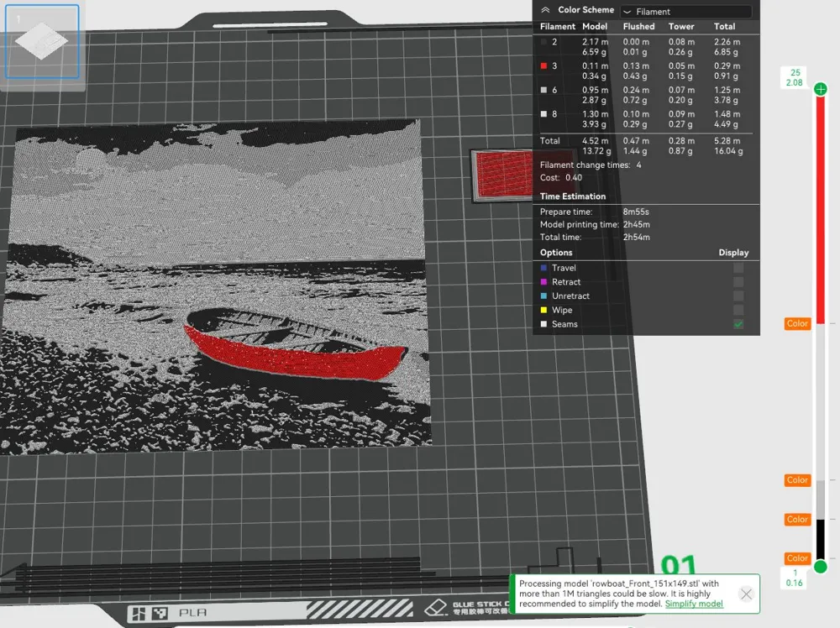Click the yellow Wipe color icon
This screenshot has height=628, width=840.
point(543,310)
